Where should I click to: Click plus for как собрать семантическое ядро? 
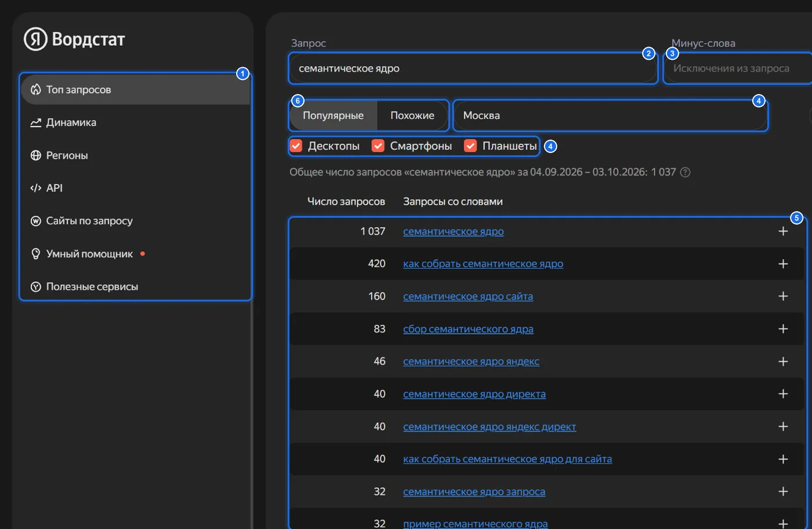click(783, 264)
